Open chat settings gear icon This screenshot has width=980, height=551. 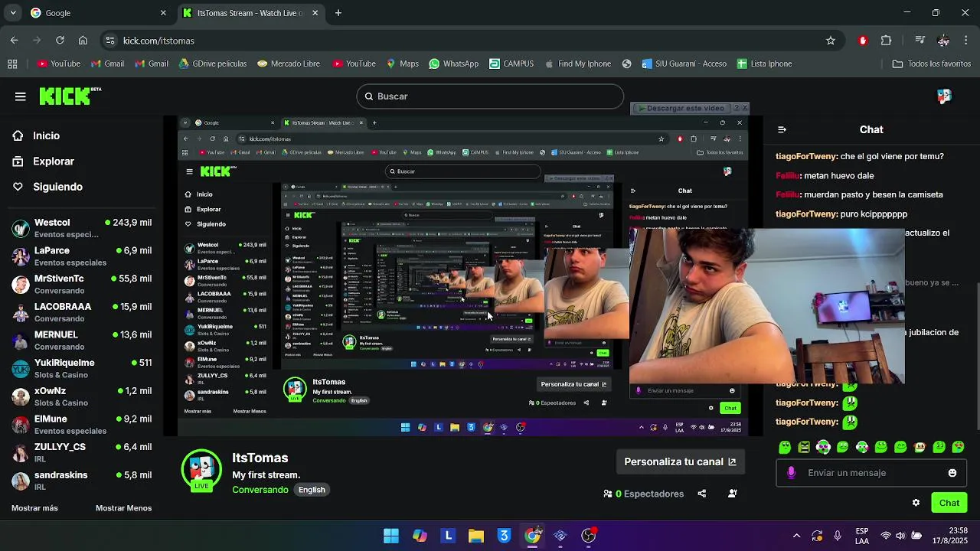coord(916,503)
